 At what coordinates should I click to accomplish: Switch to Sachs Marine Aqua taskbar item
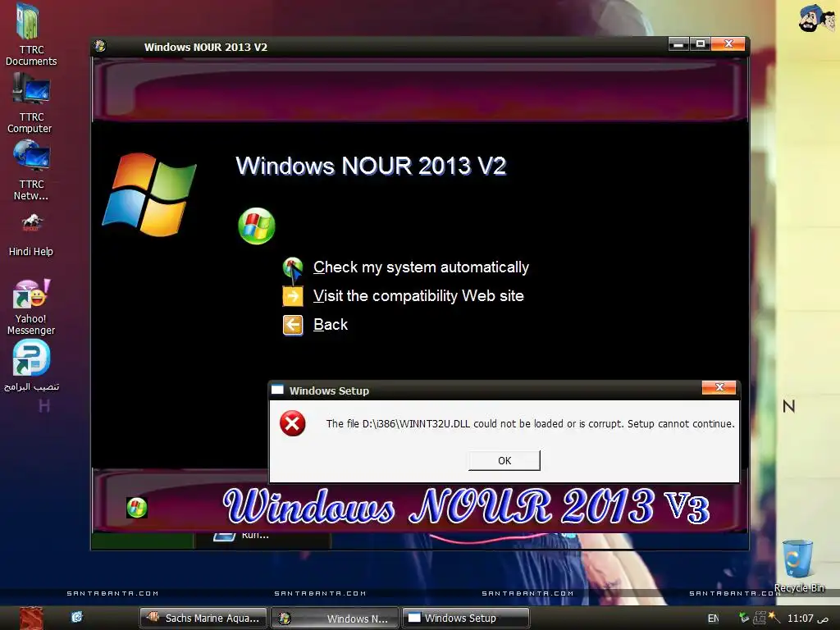click(x=204, y=619)
